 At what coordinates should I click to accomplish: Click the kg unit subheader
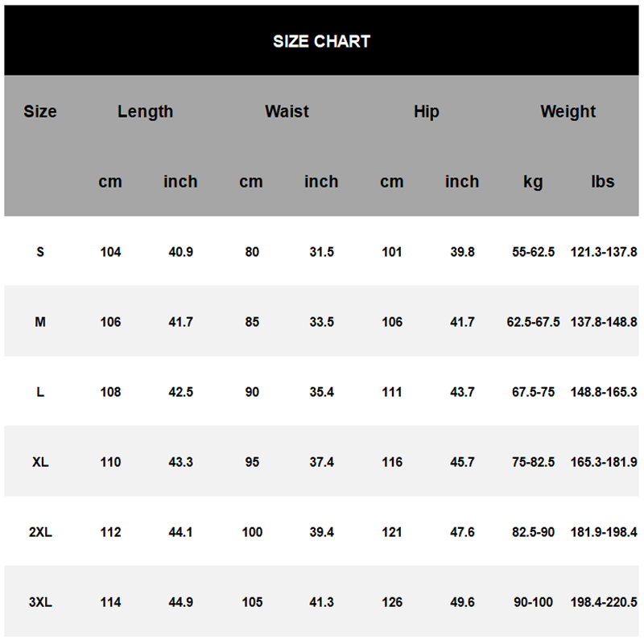[533, 182]
